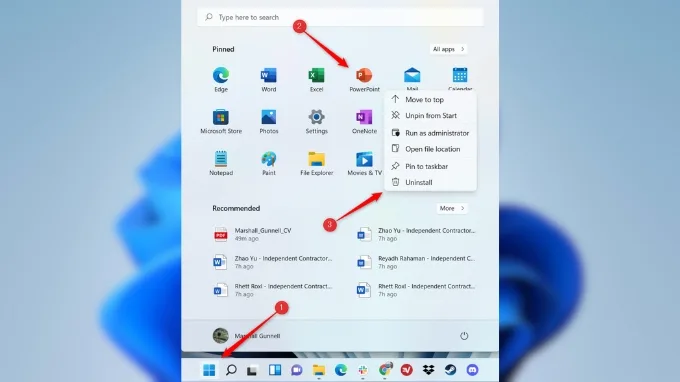Select Unpin from Start
680x382 pixels.
point(430,116)
